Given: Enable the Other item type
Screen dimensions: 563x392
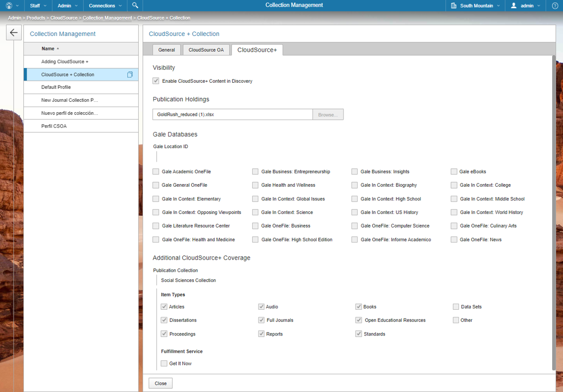Looking at the screenshot, I should click(x=456, y=320).
